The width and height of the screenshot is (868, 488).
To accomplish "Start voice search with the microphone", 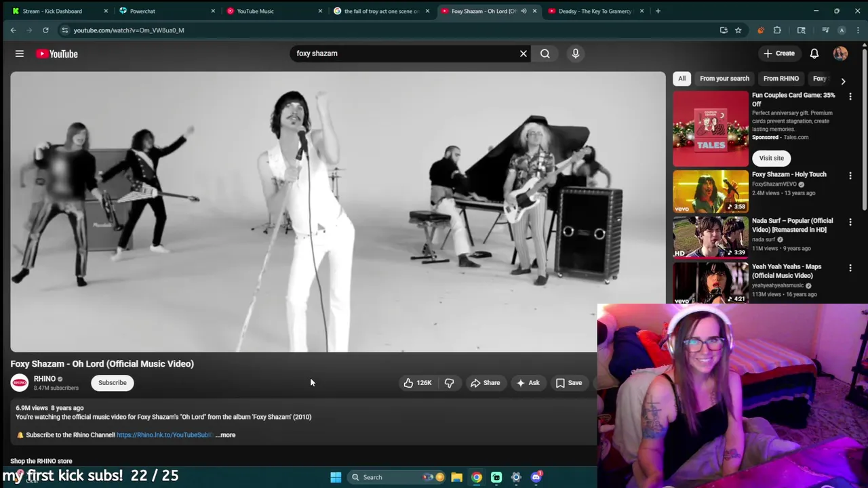I will (x=576, y=54).
